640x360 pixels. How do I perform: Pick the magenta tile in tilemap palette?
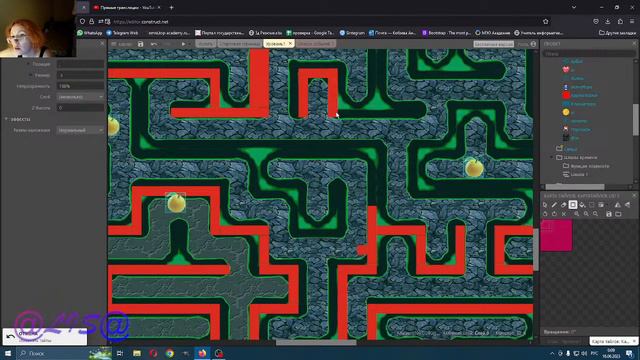(x=556, y=236)
